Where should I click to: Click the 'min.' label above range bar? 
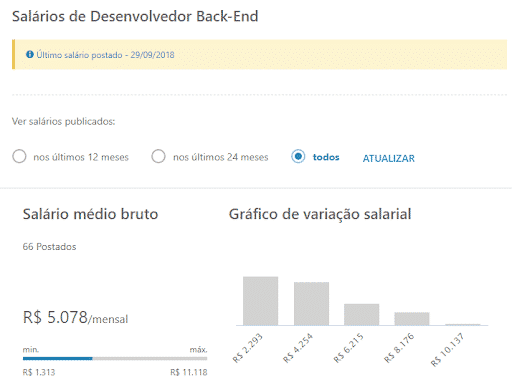pyautogui.click(x=31, y=350)
